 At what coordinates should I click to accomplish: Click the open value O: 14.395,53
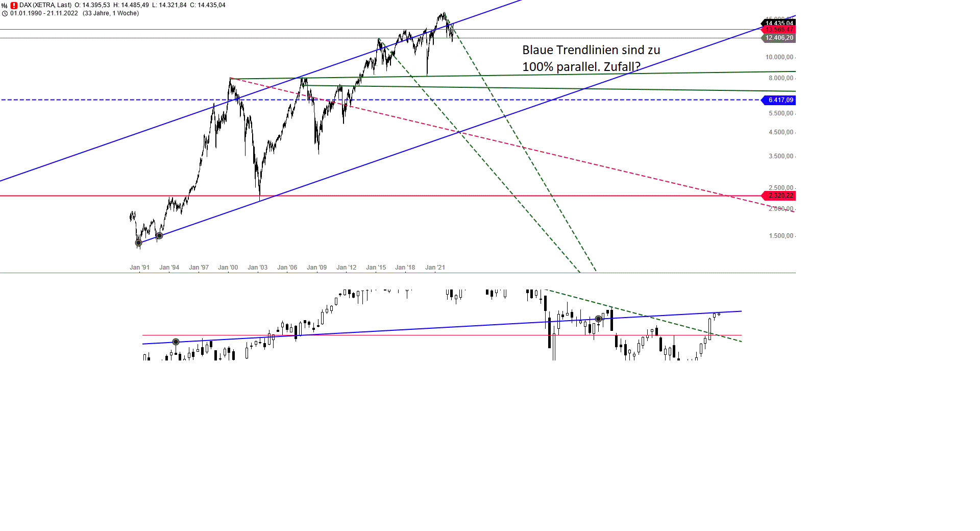pyautogui.click(x=92, y=5)
